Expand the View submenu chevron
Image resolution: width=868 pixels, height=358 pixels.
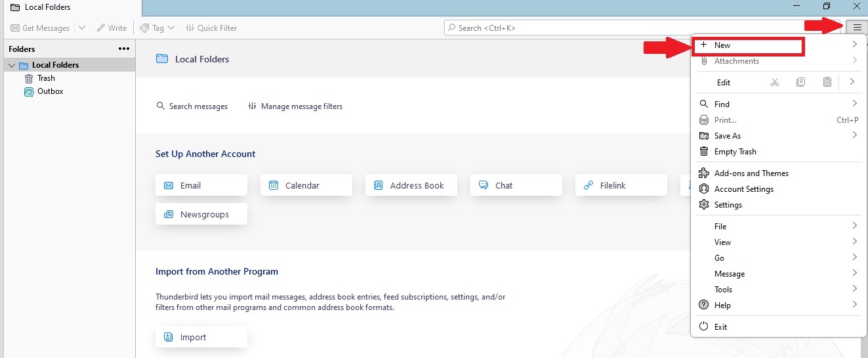click(855, 242)
